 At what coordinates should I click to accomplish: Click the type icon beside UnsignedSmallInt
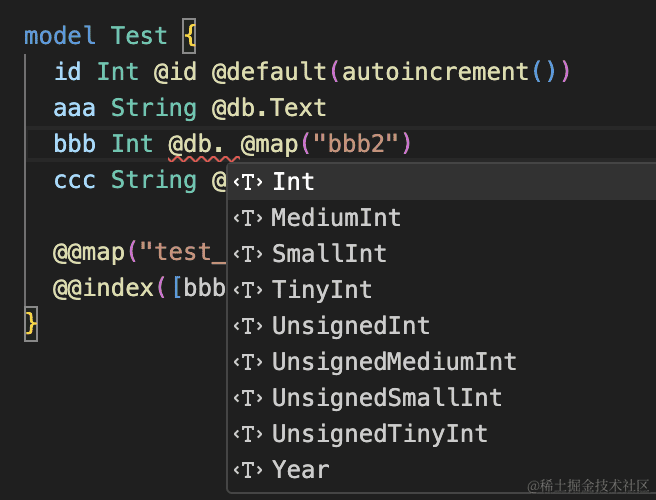click(248, 398)
